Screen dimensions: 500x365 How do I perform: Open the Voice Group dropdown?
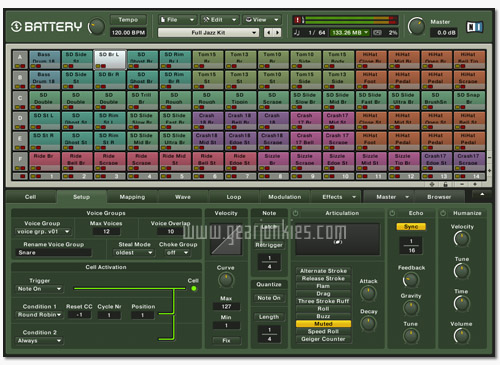(x=43, y=231)
